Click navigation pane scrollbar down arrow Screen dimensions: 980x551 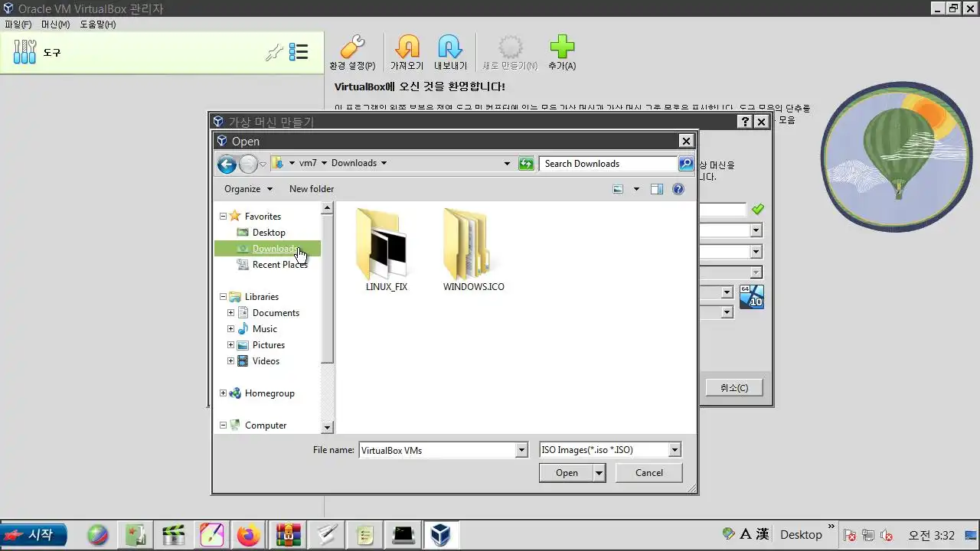pyautogui.click(x=327, y=428)
